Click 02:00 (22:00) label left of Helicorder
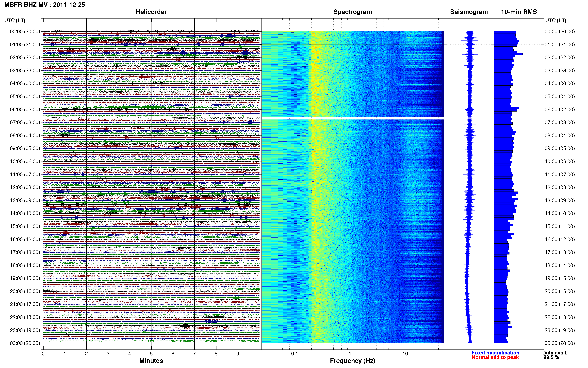 pyautogui.click(x=25, y=57)
